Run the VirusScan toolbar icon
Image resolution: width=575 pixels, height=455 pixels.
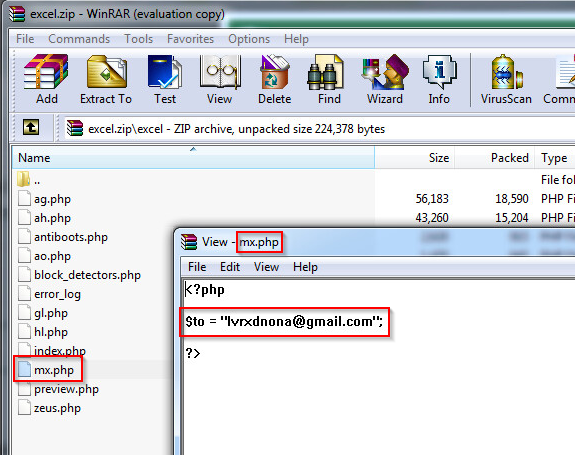(506, 79)
